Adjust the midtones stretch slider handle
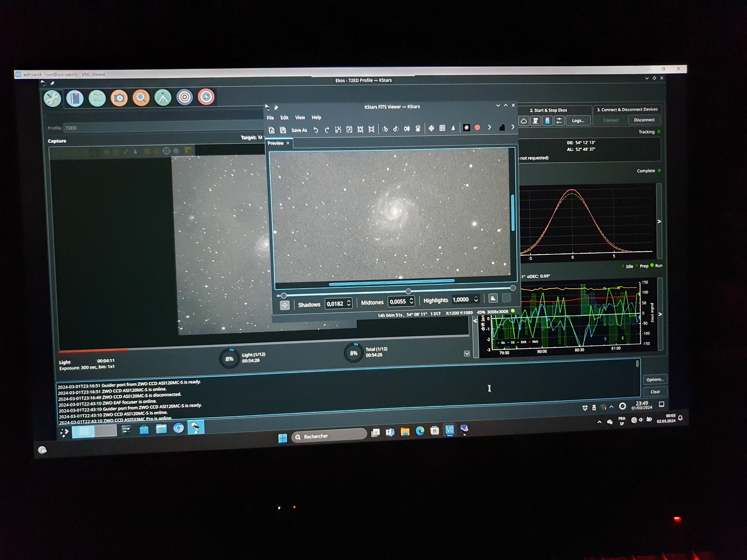This screenshot has width=747, height=560. 408,291
